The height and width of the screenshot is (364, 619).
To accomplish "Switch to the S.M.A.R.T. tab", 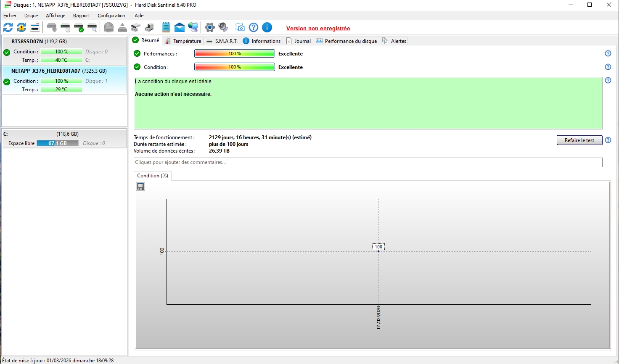I will (x=222, y=41).
